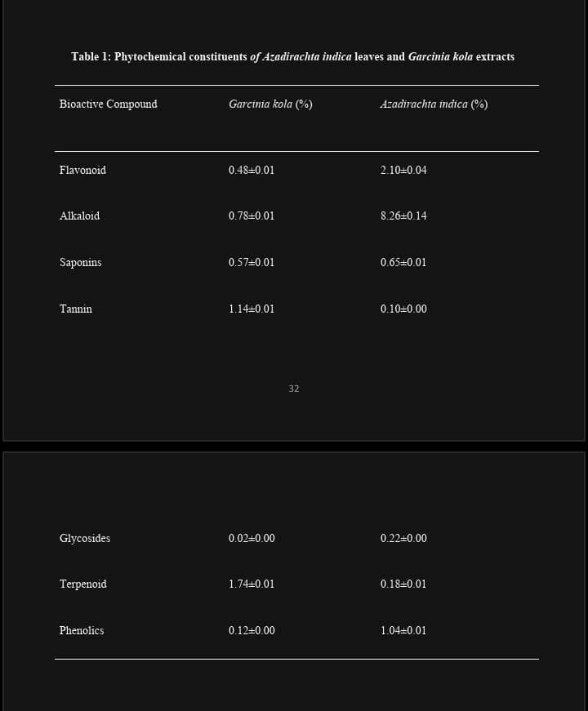Click the 1.04±0.01 Phenolics value
The width and height of the screenshot is (588, 711).
403,631
